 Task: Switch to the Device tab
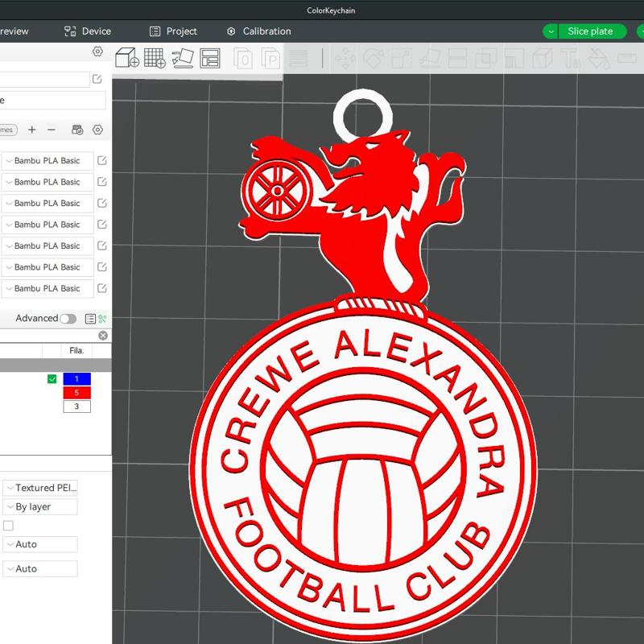tap(88, 31)
